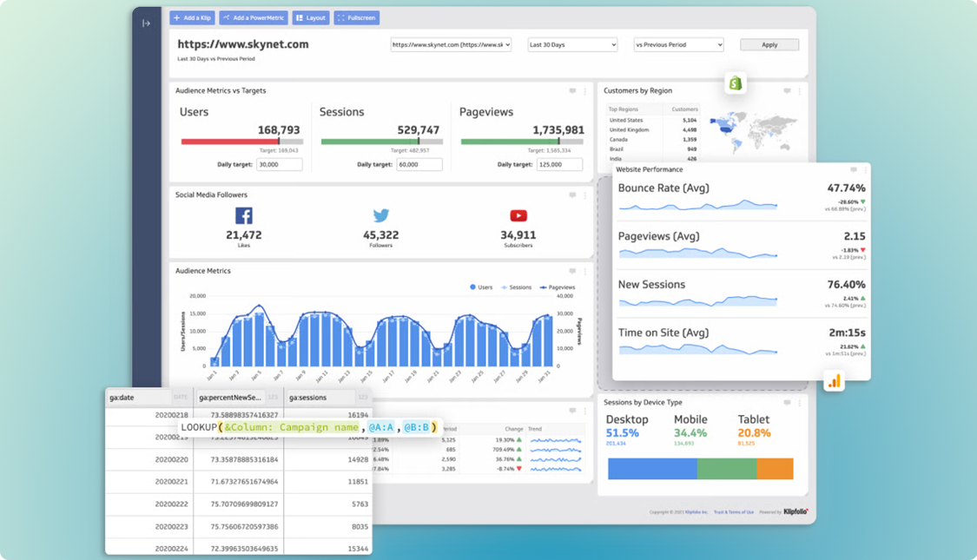Viewport: 977px width, 560px height.
Task: Open the Klipfolio Inc. copyright link
Action: click(x=696, y=512)
